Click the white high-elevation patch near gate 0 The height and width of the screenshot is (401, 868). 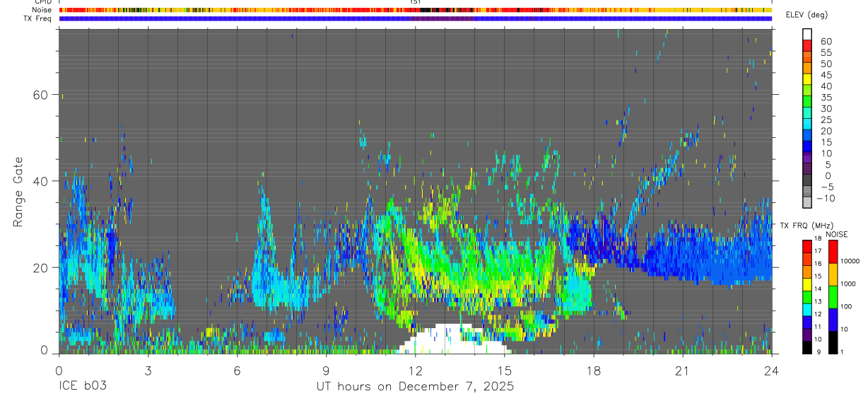452,339
